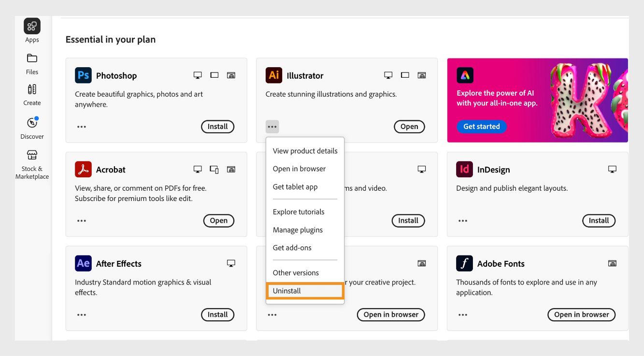Click the desktop icon on the card behind the menu
The image size is (644, 356).
422,170
